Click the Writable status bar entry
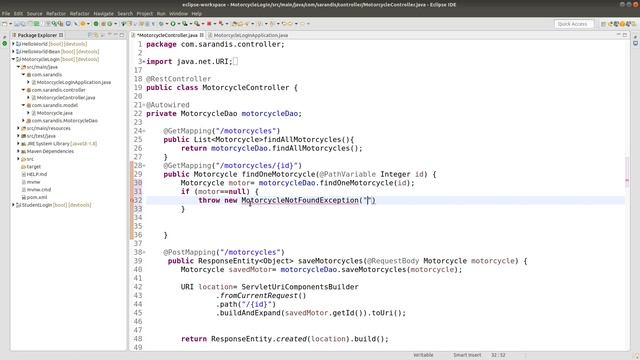 tap(423, 355)
